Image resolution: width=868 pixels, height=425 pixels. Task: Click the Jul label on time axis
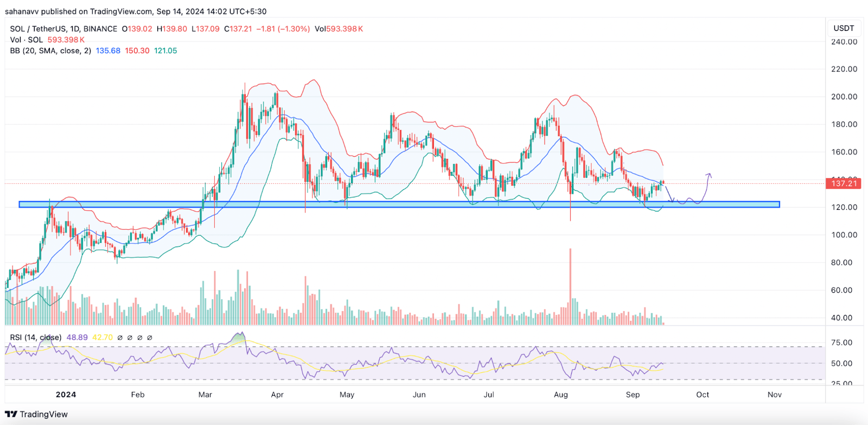(489, 395)
